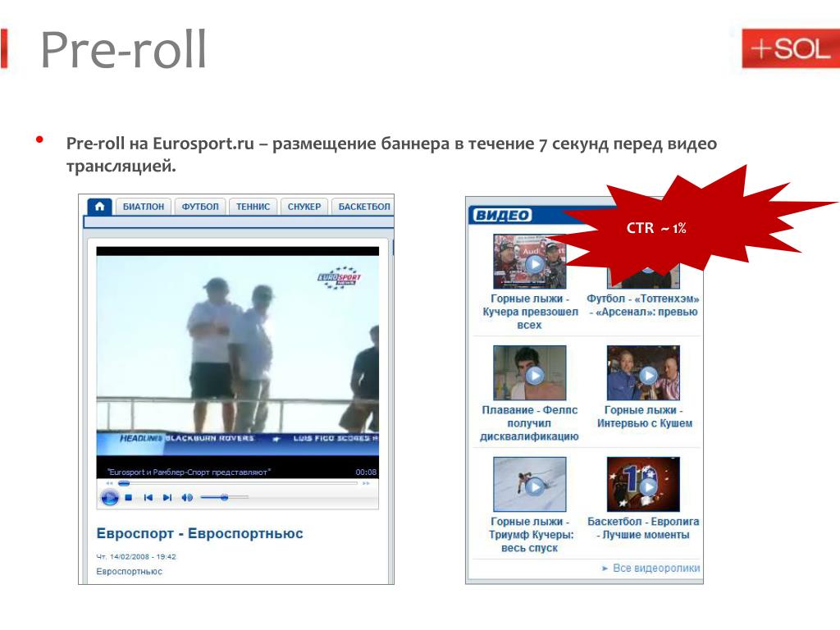The width and height of the screenshot is (840, 630).
Task: Play the video with the round play button
Action: point(109,498)
